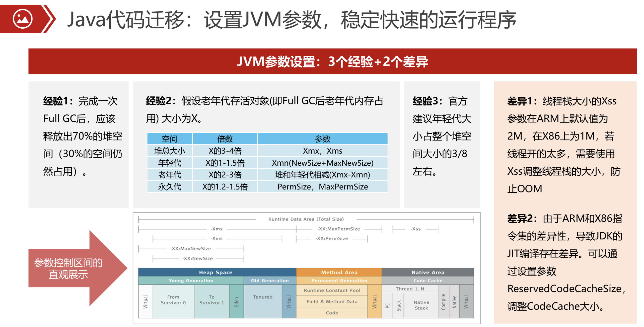Click the 'Method Area' header block
Screen dimensions: 644x327
[339, 272]
